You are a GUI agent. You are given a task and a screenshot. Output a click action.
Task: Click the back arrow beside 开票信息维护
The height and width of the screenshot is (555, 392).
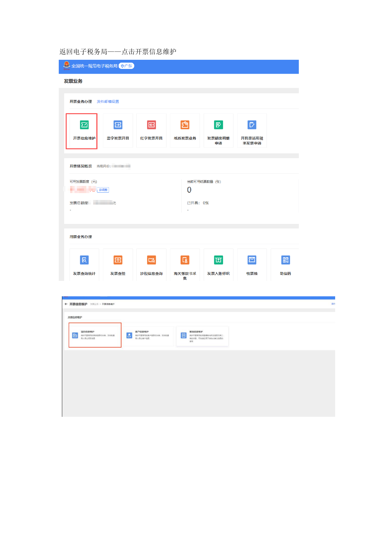(66, 304)
